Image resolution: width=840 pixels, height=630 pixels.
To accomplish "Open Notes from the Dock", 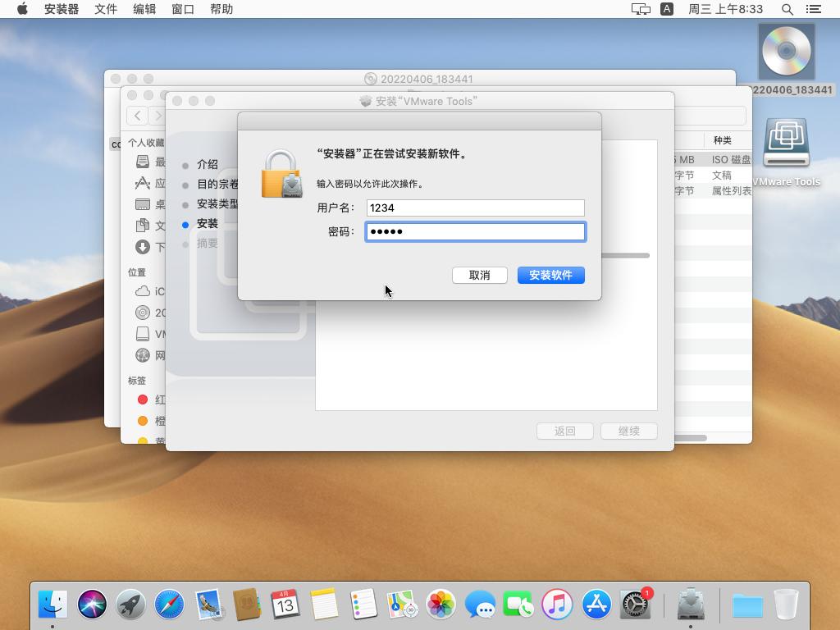I will (325, 605).
